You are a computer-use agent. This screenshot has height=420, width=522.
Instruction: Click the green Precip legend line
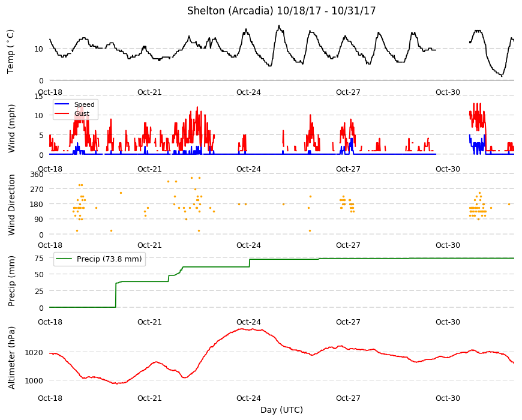64,259
